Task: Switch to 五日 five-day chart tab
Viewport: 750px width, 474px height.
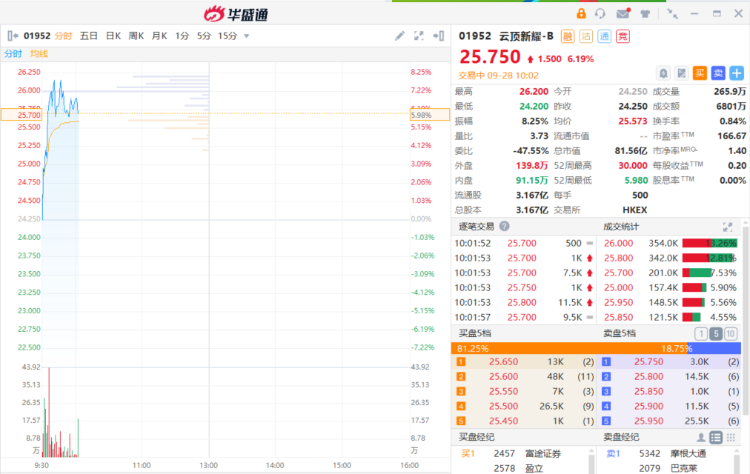Action: click(88, 36)
